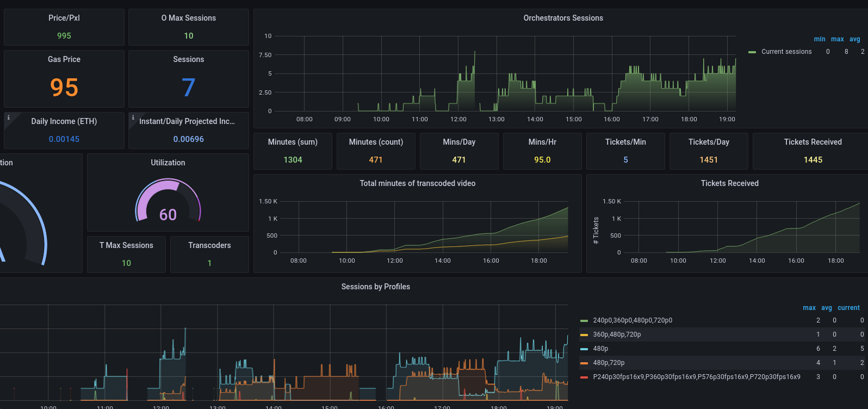Click the yellow 360p,480p,720p series color marker
868x409 pixels.
click(x=584, y=335)
